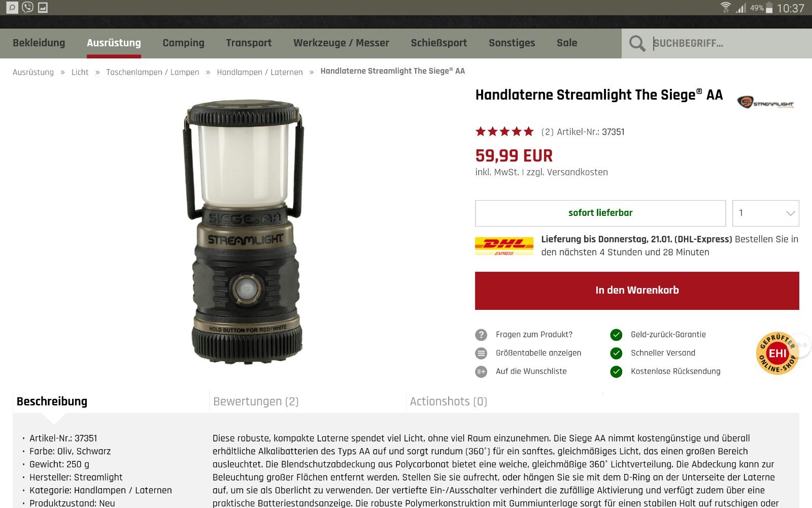Click the add-to-wishlist icon

481,371
